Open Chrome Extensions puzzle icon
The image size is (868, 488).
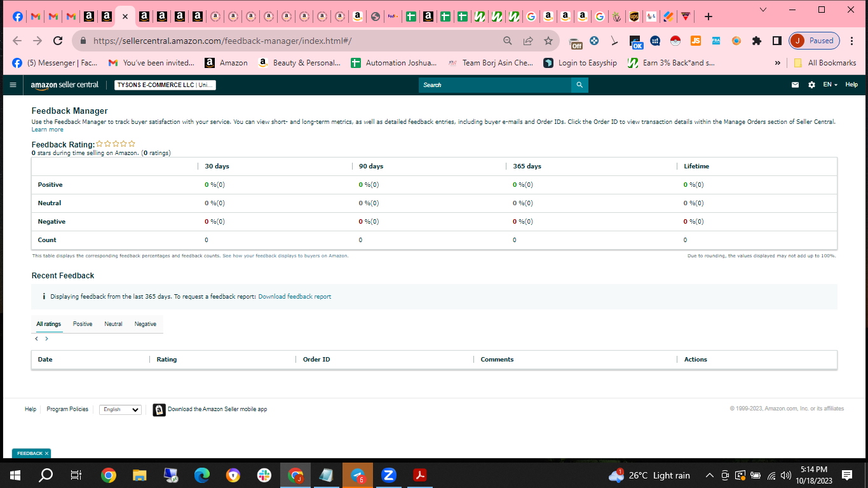(756, 41)
